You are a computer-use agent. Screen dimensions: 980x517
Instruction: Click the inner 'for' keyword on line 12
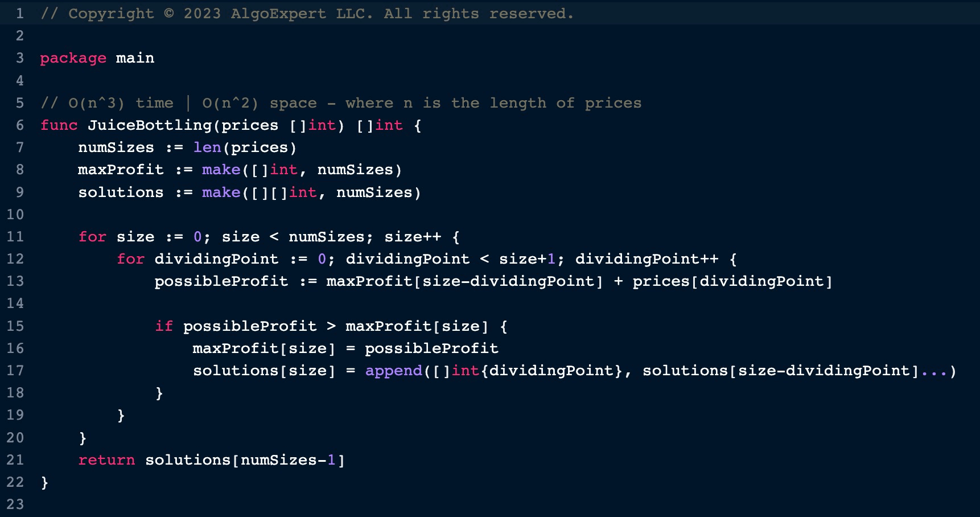[130, 259]
